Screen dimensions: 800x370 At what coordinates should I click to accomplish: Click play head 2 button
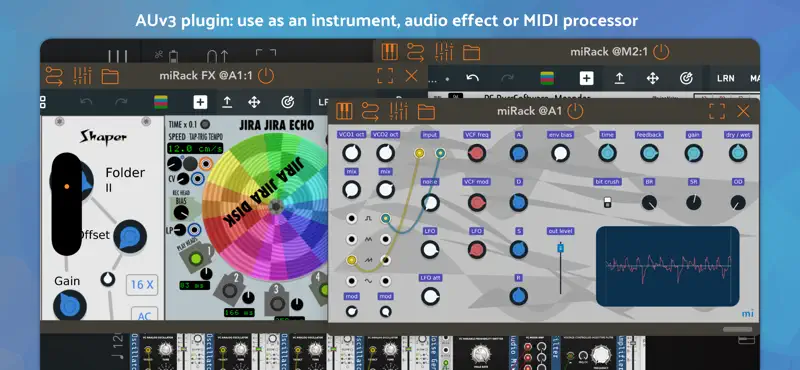(230, 290)
